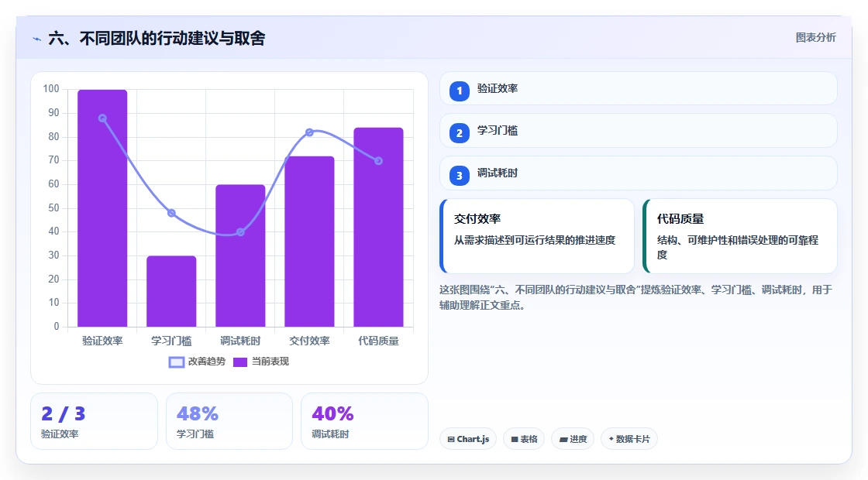Click the trend line point above 验证效率
The height and width of the screenshot is (480, 868).
pos(102,118)
